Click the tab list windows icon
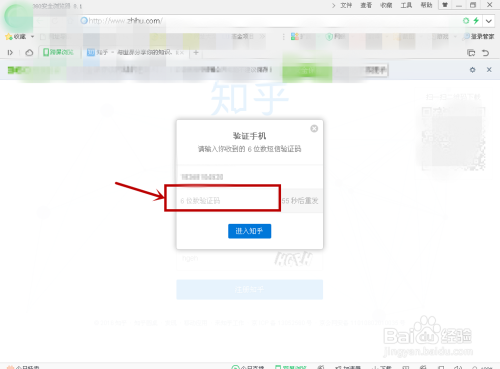 pyautogui.click(x=471, y=53)
